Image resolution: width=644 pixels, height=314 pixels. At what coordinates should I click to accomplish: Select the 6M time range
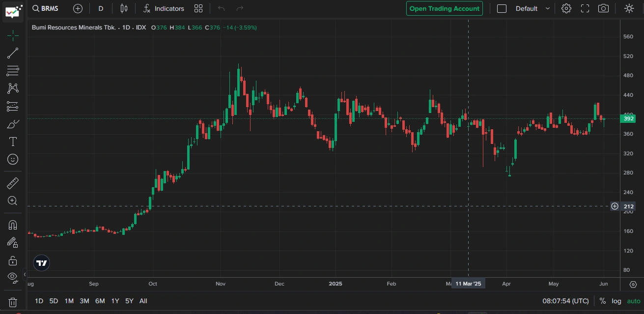tap(100, 301)
